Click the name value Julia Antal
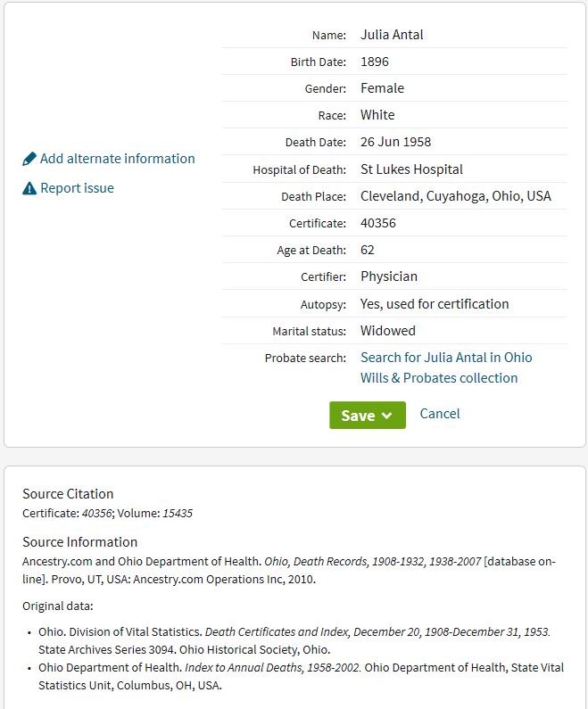 pos(392,35)
